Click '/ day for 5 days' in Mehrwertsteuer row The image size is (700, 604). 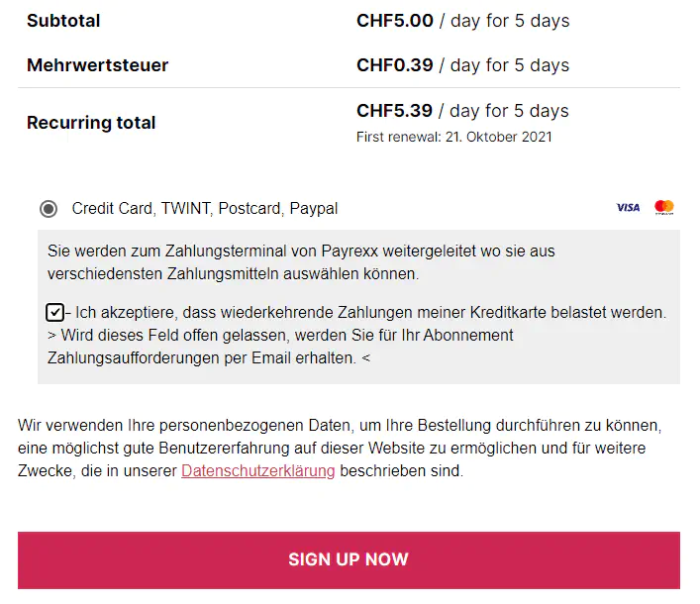504,65
